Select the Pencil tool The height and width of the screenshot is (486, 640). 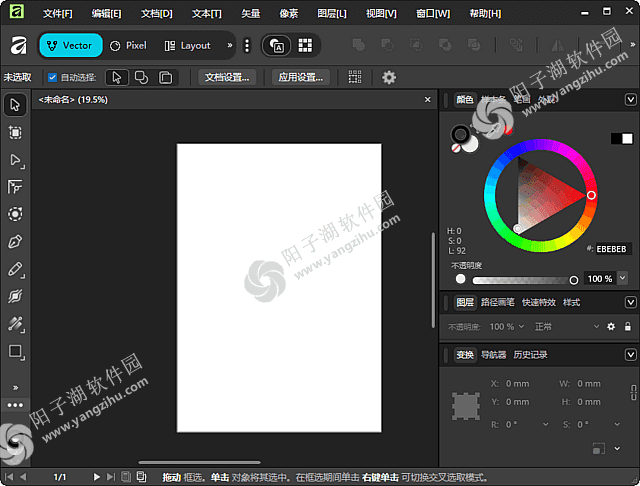coord(16,269)
